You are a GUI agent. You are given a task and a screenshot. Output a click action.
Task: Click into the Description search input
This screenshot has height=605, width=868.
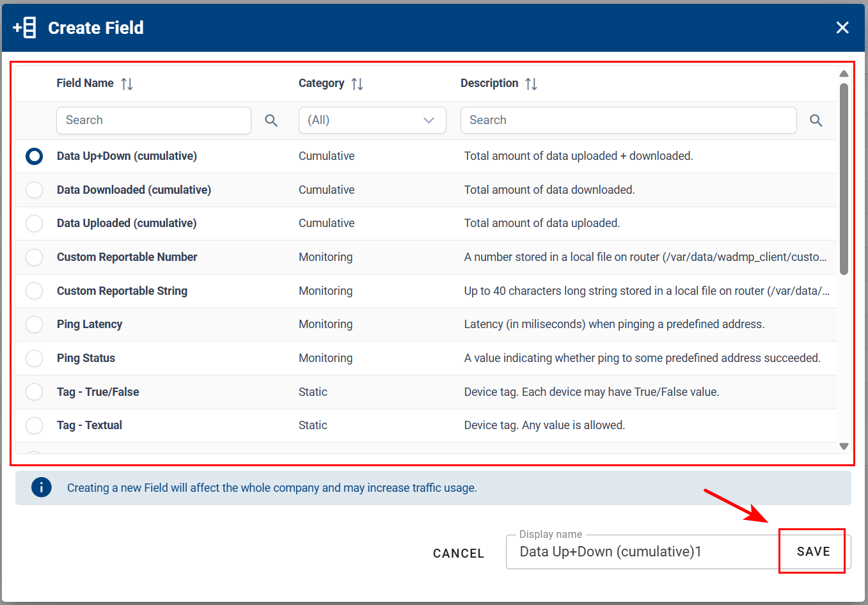click(628, 120)
